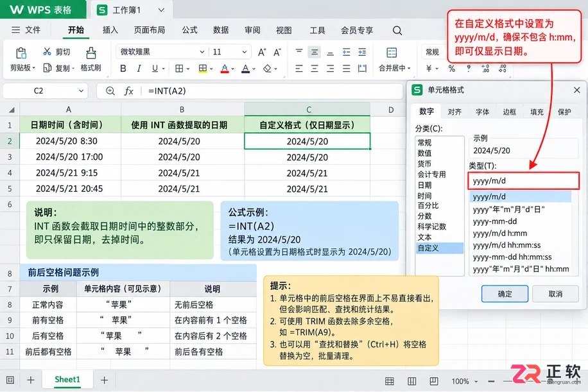This screenshot has height=392, width=588.
Task: Click the decrease font size A- icon
Action: (277, 52)
